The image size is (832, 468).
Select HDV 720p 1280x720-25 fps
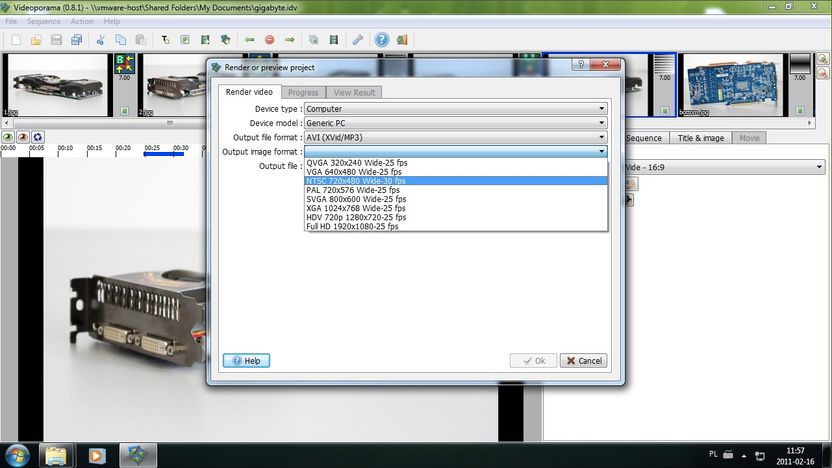pyautogui.click(x=456, y=217)
